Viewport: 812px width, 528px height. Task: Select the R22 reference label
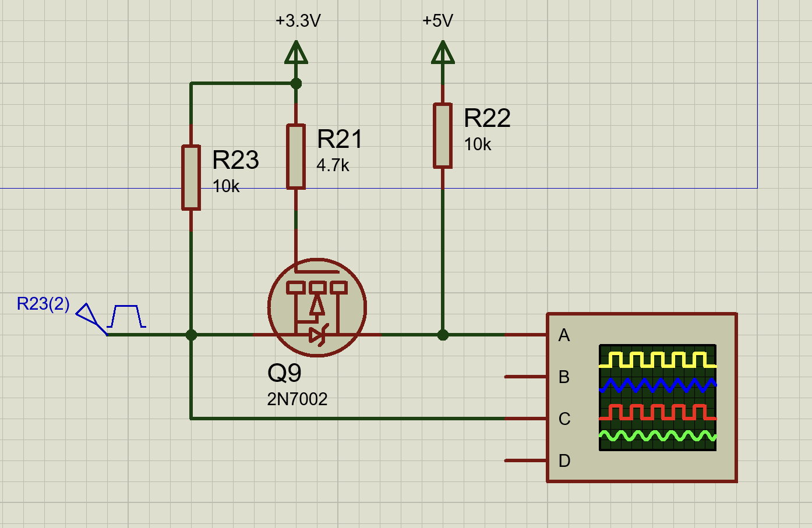point(487,118)
